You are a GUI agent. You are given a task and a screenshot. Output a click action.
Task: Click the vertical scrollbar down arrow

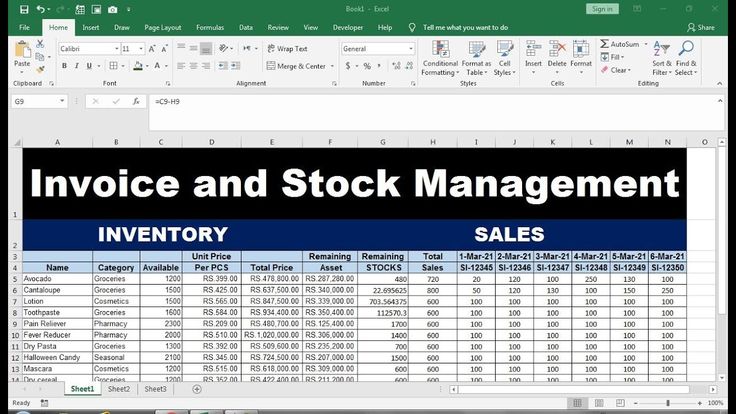pos(721,378)
